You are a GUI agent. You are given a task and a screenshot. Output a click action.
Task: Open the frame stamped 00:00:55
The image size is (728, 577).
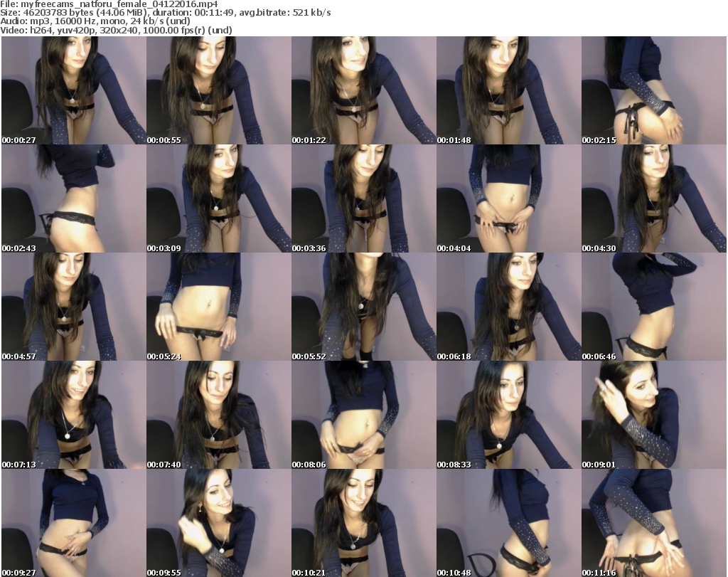(219, 90)
